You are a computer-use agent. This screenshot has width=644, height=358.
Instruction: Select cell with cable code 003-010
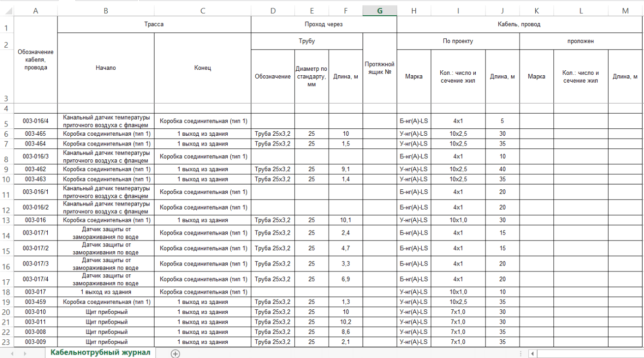(35, 312)
